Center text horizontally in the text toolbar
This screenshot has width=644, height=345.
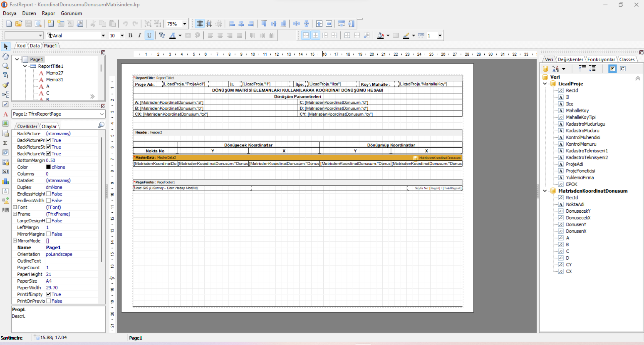(x=220, y=36)
